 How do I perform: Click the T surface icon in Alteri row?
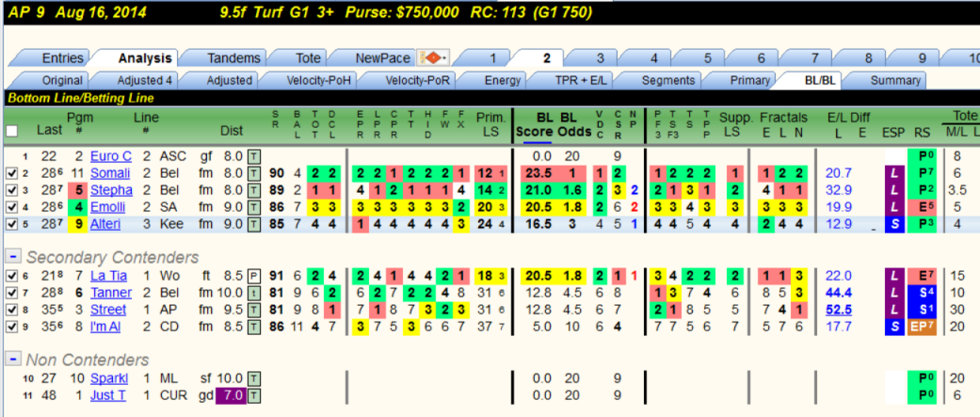pos(254,224)
